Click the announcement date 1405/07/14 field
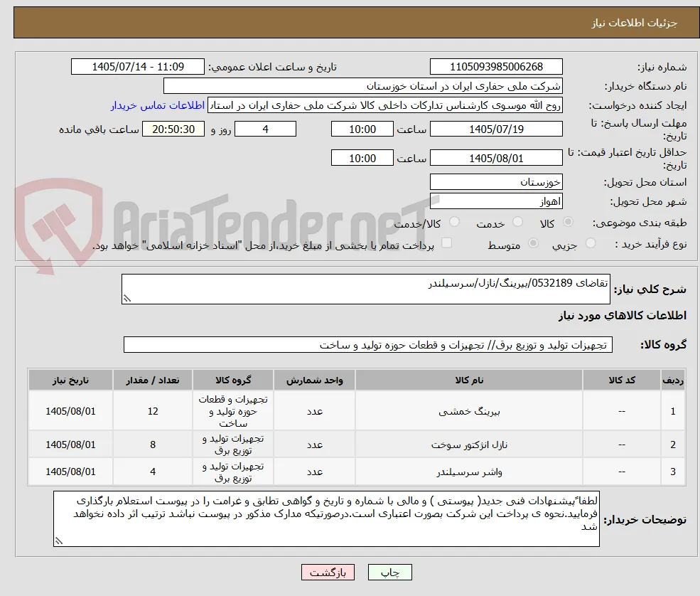Image resolution: width=700 pixels, height=596 pixels. 137,67
